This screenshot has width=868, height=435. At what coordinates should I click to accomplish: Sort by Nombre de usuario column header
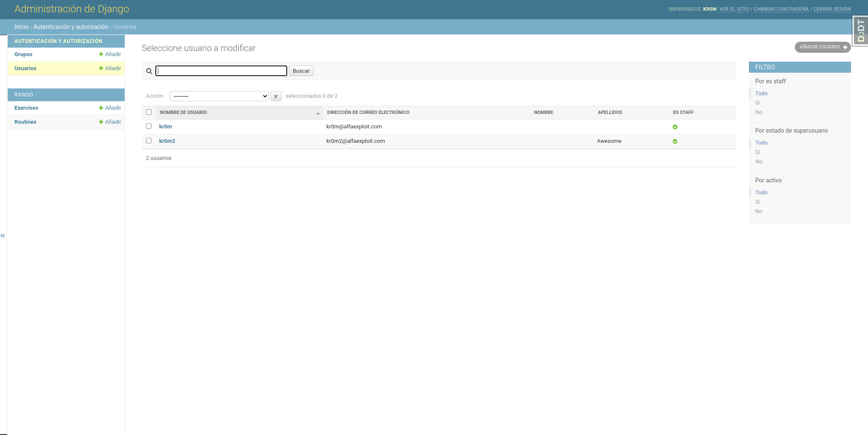[183, 113]
